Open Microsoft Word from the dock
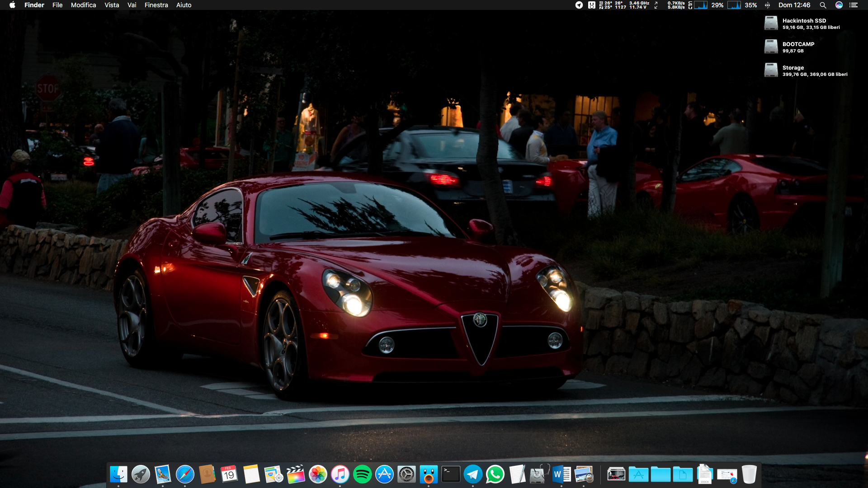 point(561,474)
